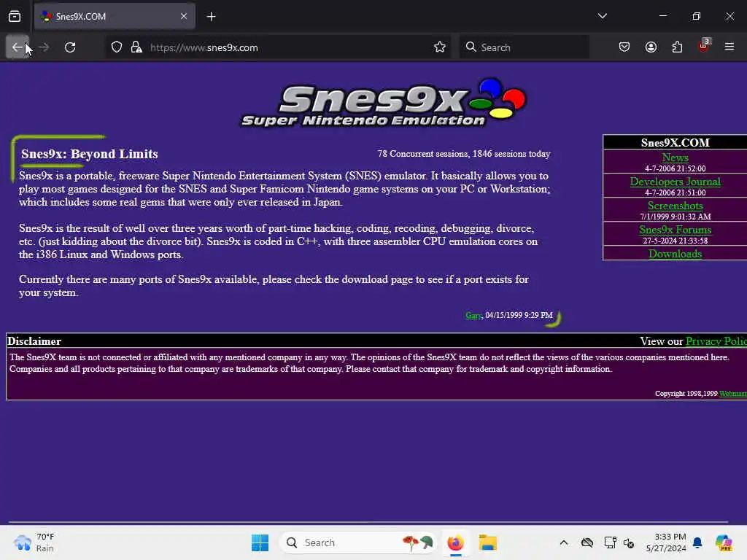747x560 pixels.
Task: Click the taskbar Search box
Action: (357, 542)
